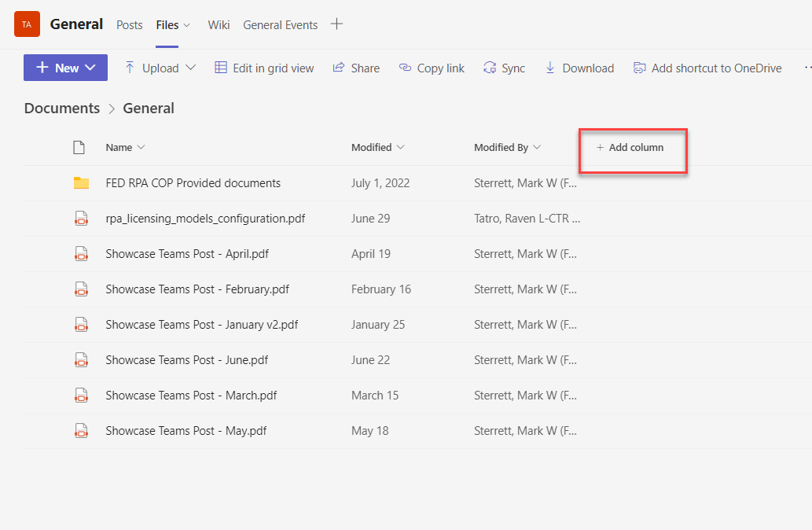Viewport: 812px width, 530px height.
Task: Click the February 16 modified date
Action: click(x=380, y=289)
